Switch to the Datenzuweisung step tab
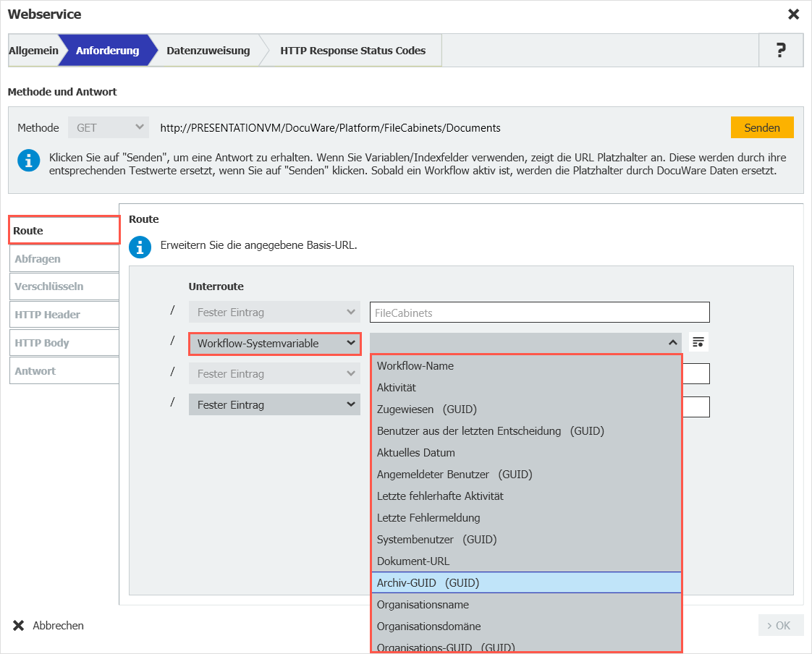Image resolution: width=812 pixels, height=654 pixels. (208, 51)
